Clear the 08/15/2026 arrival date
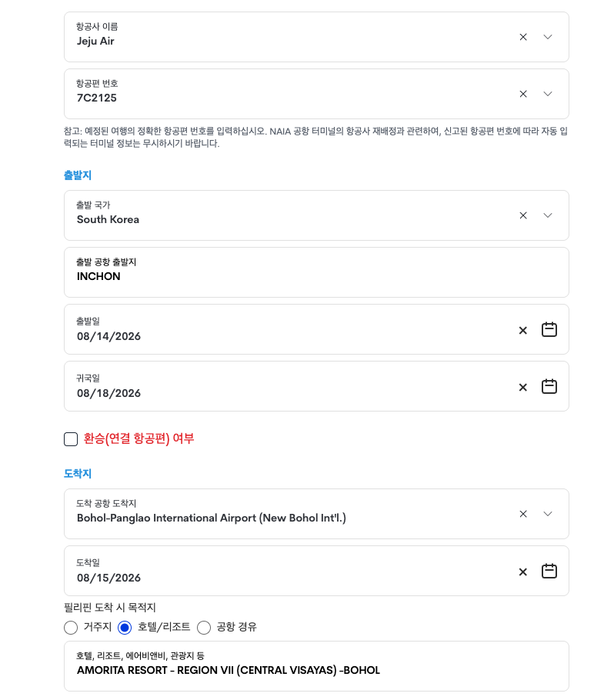Image resolution: width=614 pixels, height=700 pixels. 523,572
